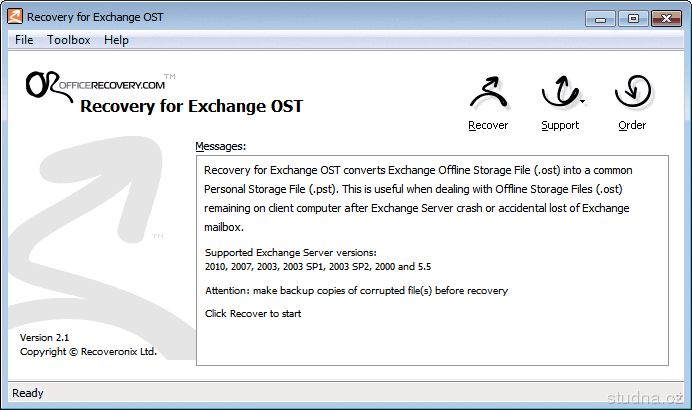Maximize the application window
692x410 pixels.
click(633, 19)
